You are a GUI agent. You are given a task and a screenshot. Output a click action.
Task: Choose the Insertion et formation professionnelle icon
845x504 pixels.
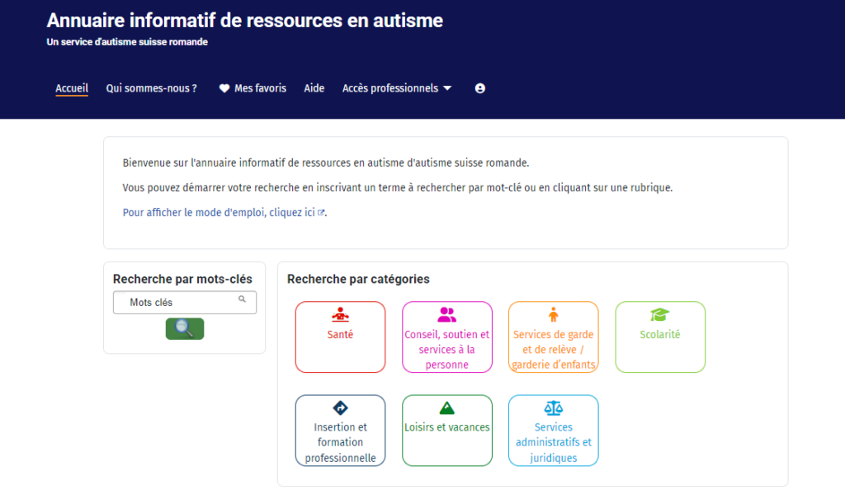[340, 407]
